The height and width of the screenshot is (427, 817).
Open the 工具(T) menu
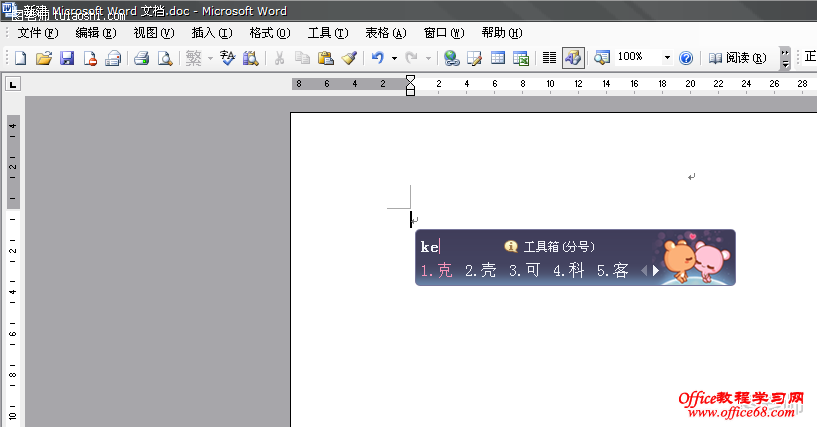pyautogui.click(x=328, y=33)
